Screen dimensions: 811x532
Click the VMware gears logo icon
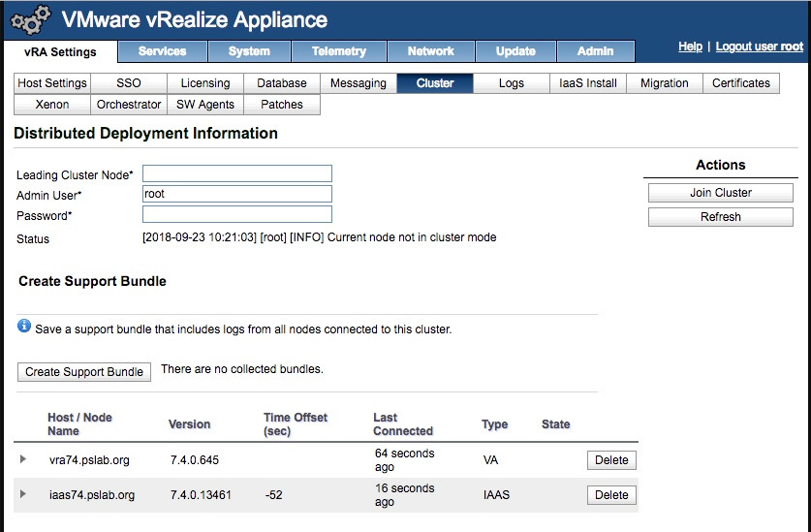(31, 20)
